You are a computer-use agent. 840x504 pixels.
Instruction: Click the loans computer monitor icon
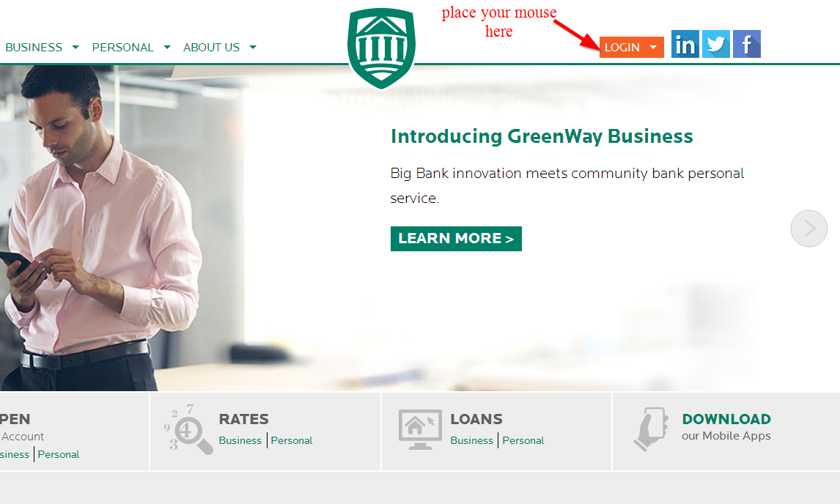tap(420, 429)
